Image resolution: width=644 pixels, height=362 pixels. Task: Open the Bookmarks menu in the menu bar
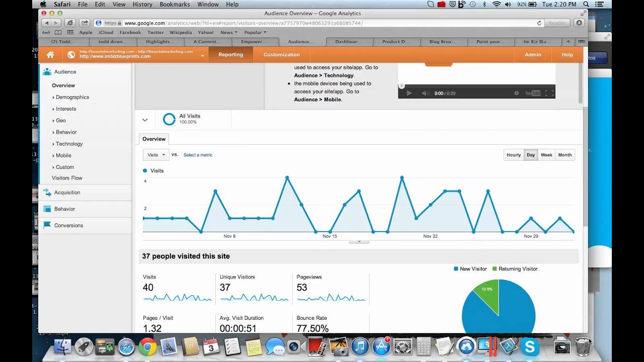(x=174, y=4)
